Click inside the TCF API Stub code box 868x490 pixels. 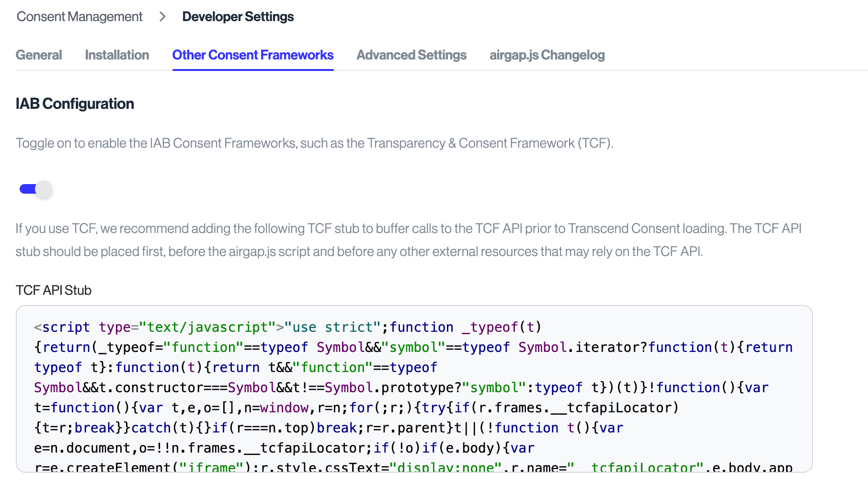(414, 389)
